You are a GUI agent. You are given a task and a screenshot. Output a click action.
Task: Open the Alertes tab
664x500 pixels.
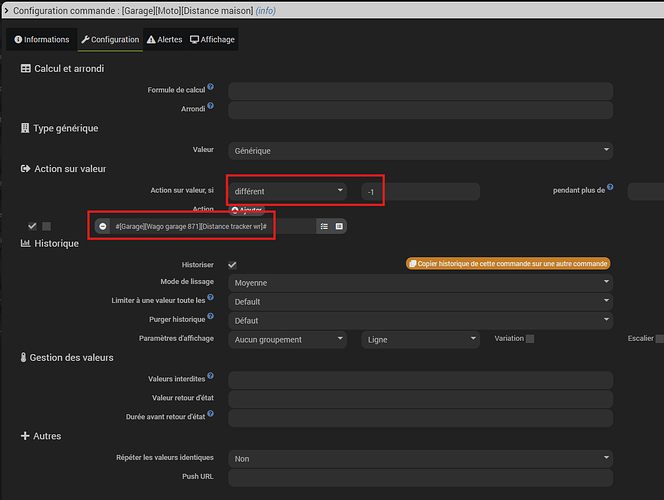(x=164, y=39)
